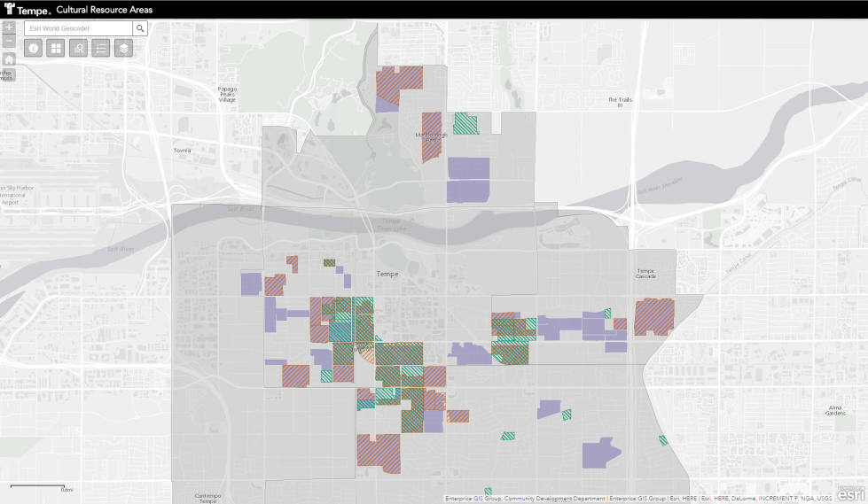Screen dimensions: 868x504
Task: Open the basemap gallery
Action: tap(56, 48)
